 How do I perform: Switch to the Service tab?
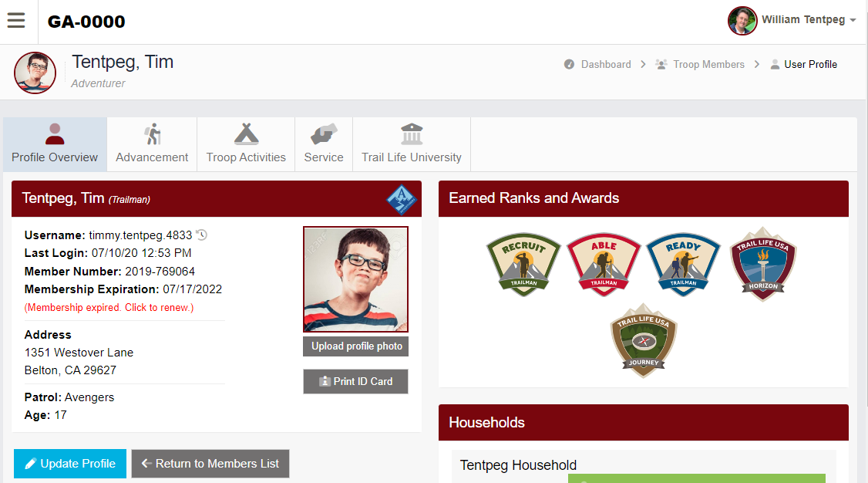(x=324, y=144)
